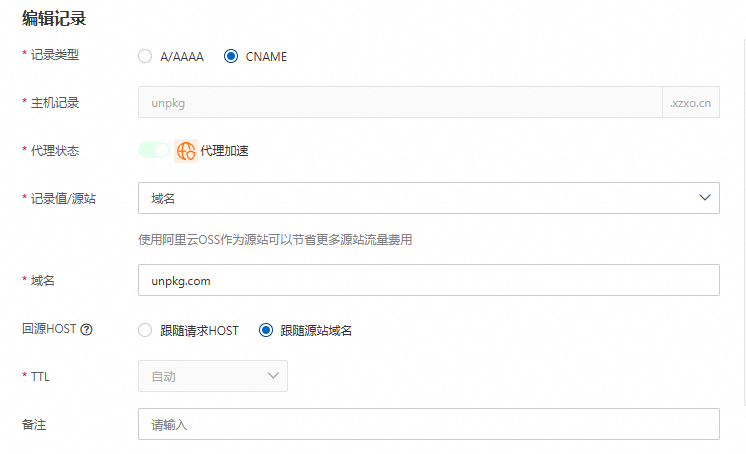
Task: Select the A/AAAA record type
Action: [x=145, y=57]
